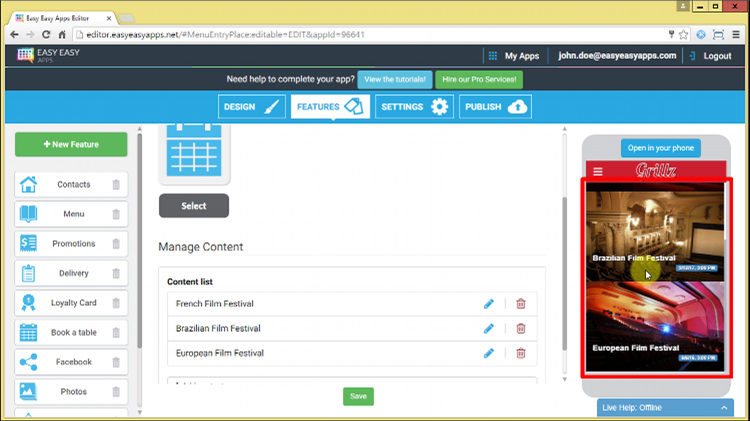The height and width of the screenshot is (421, 750).
Task: Reload the page in the browser
Action: point(46,34)
